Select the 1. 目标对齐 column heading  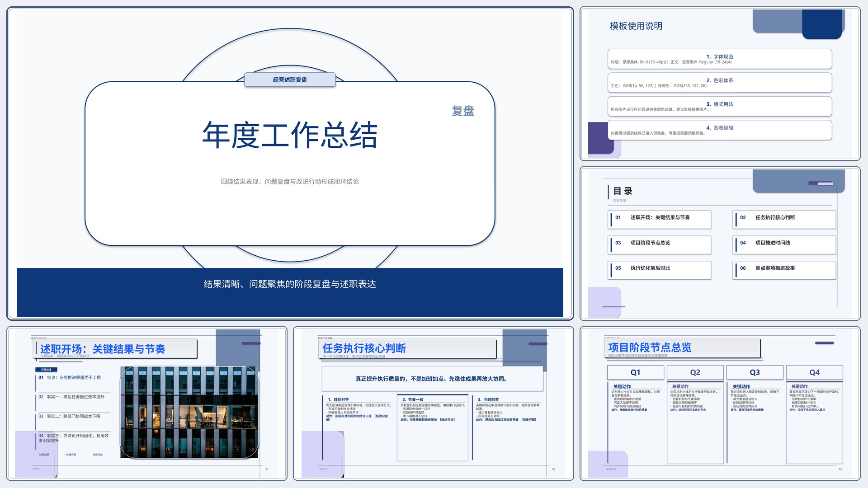(339, 399)
